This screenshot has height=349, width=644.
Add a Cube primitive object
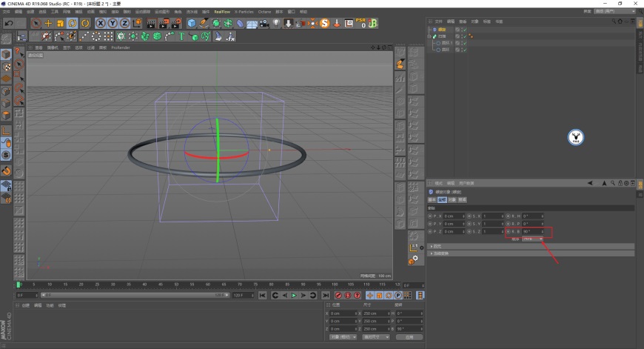192,24
